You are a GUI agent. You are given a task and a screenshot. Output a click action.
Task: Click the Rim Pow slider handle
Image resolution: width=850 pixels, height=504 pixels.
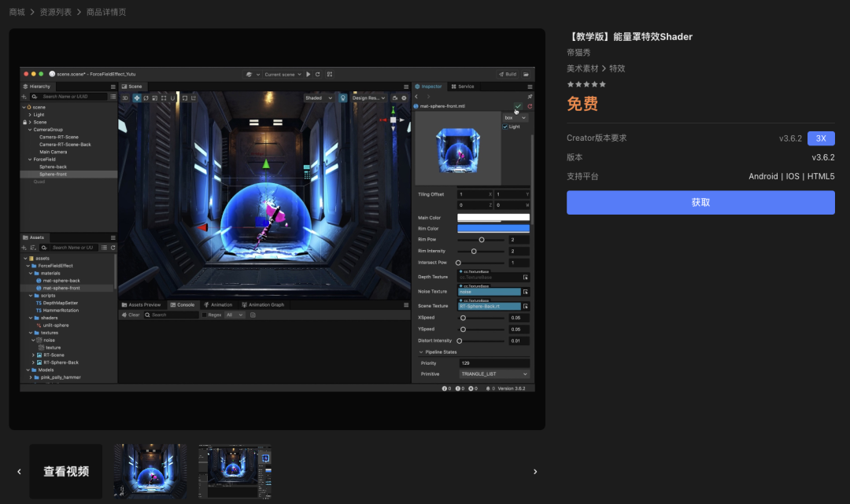pyautogui.click(x=482, y=240)
